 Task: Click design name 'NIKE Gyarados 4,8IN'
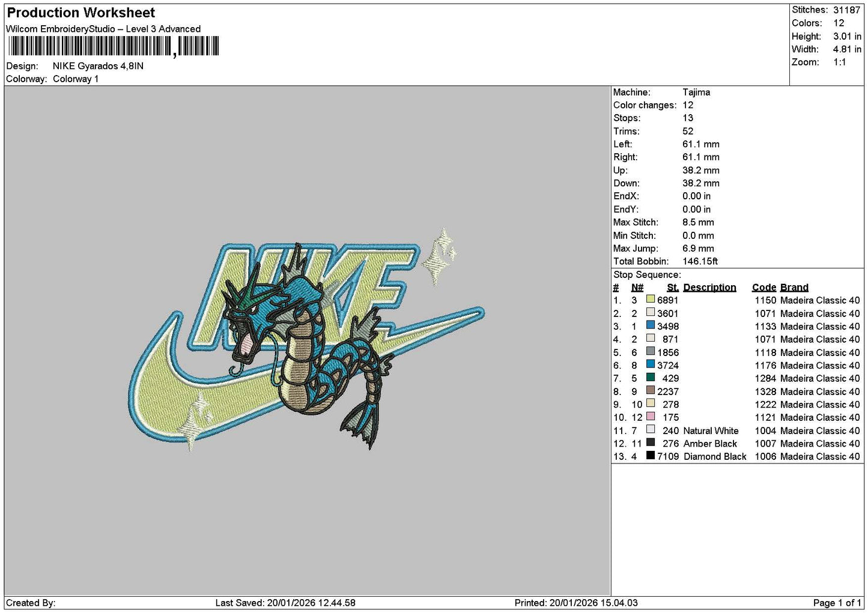point(98,66)
